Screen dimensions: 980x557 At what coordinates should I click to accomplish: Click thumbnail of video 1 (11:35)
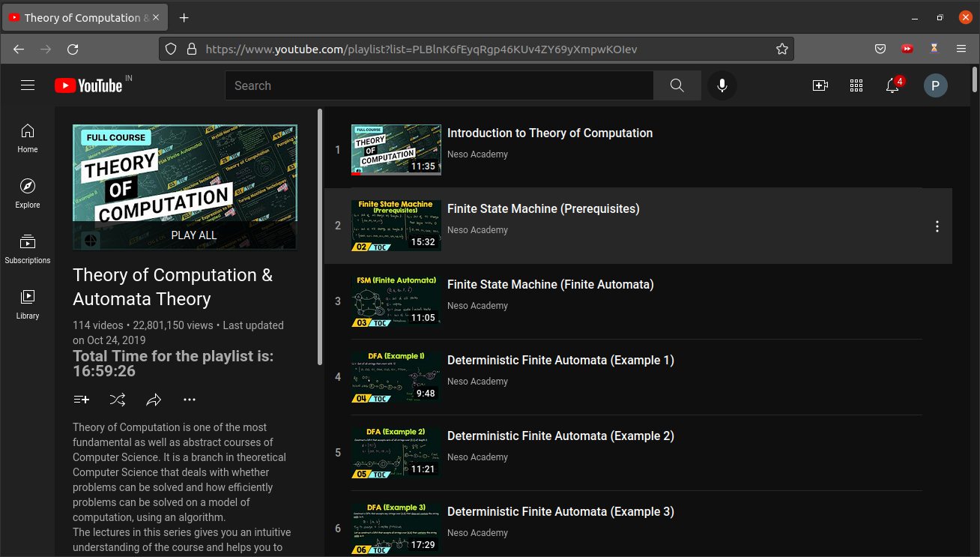396,150
